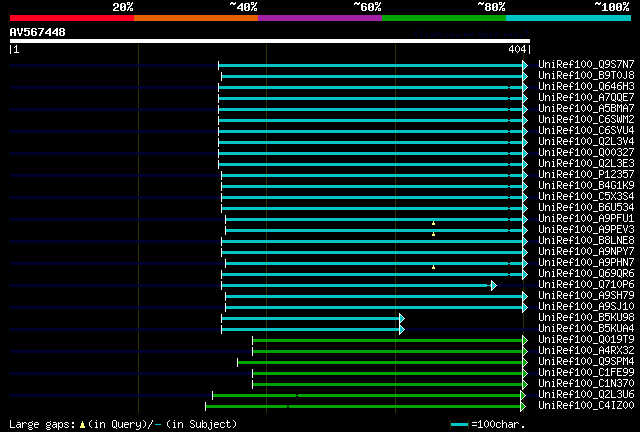Select the UniRef100_Q646H3 hit label
The image size is (640, 432).
pos(586,86)
